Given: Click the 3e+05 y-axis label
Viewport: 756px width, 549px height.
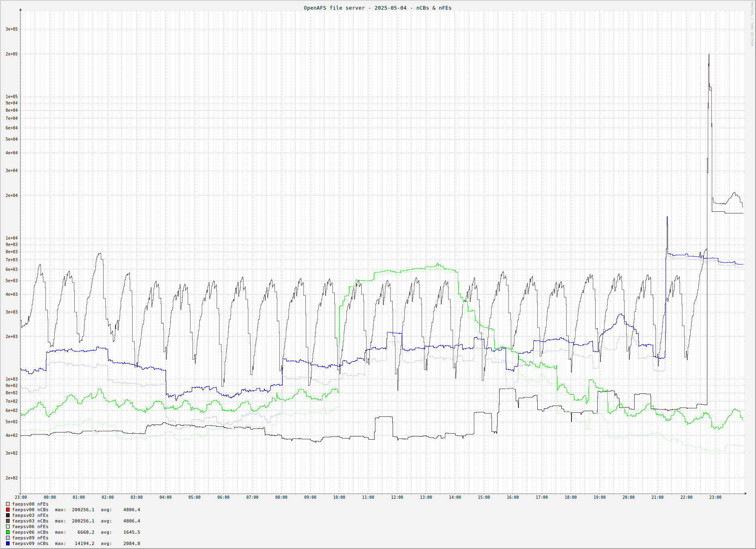Looking at the screenshot, I should point(12,29).
